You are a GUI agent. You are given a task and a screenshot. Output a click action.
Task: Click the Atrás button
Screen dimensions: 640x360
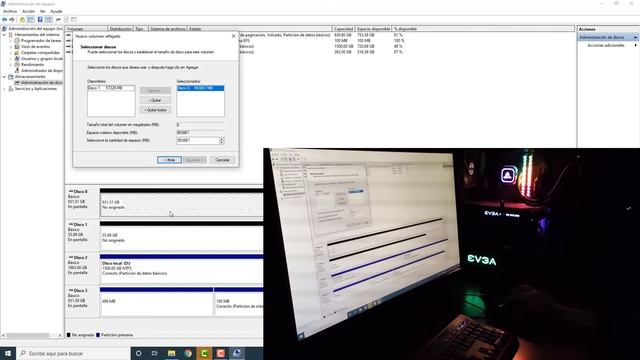point(169,160)
